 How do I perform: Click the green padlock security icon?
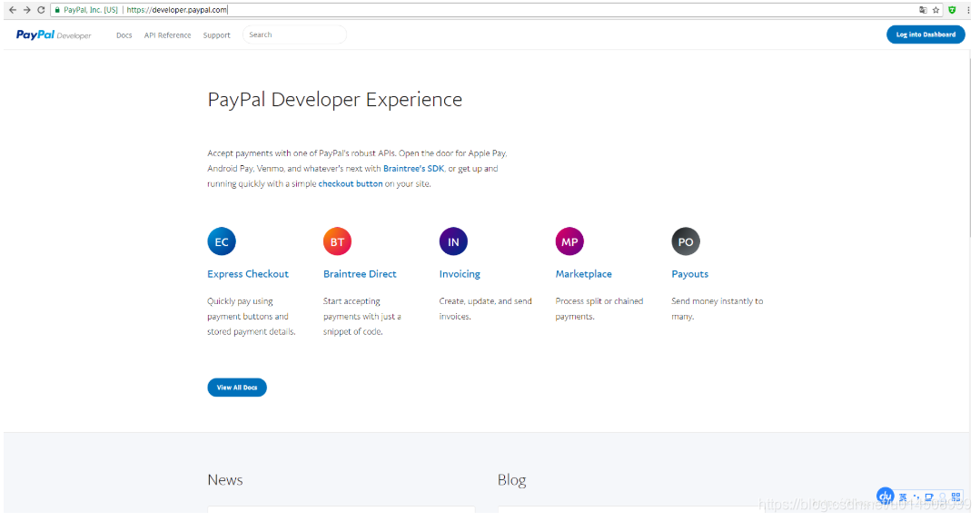pyautogui.click(x=57, y=10)
